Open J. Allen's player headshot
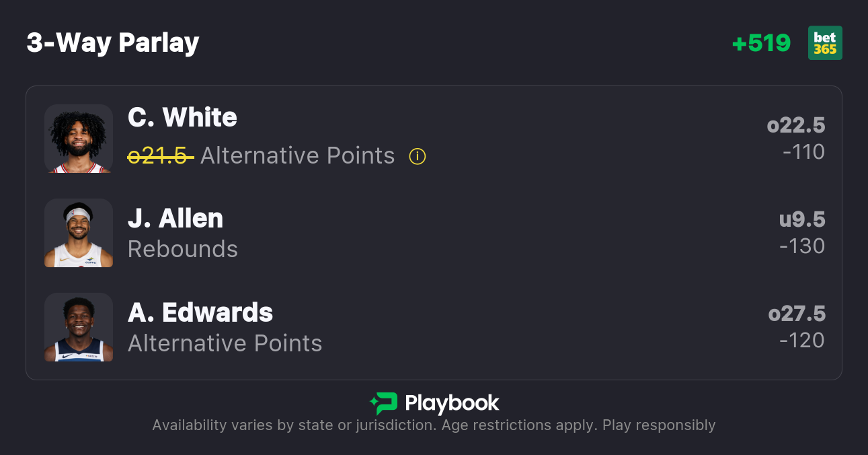868x455 pixels. (79, 233)
